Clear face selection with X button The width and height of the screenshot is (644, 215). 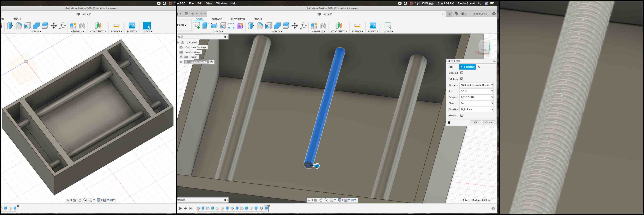tap(479, 67)
